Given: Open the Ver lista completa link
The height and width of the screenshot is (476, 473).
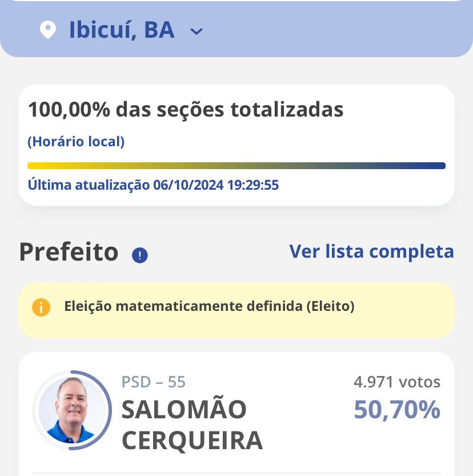Looking at the screenshot, I should [x=372, y=251].
